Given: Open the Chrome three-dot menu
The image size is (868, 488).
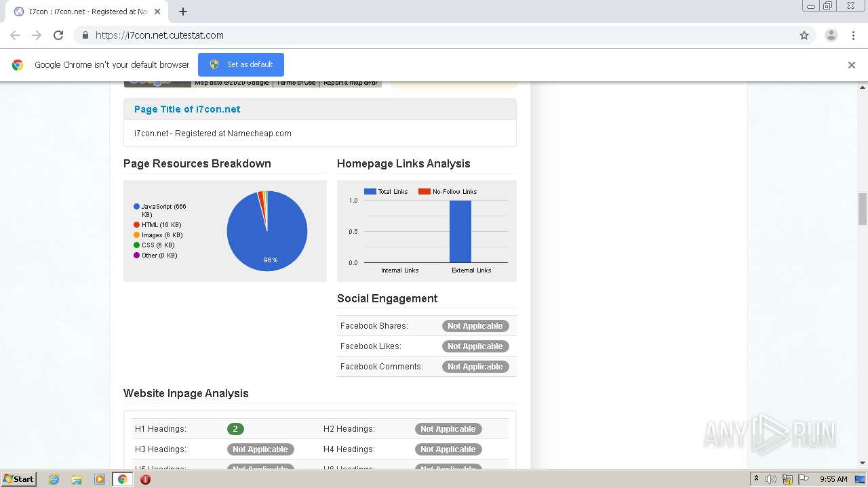Looking at the screenshot, I should pyautogui.click(x=853, y=35).
